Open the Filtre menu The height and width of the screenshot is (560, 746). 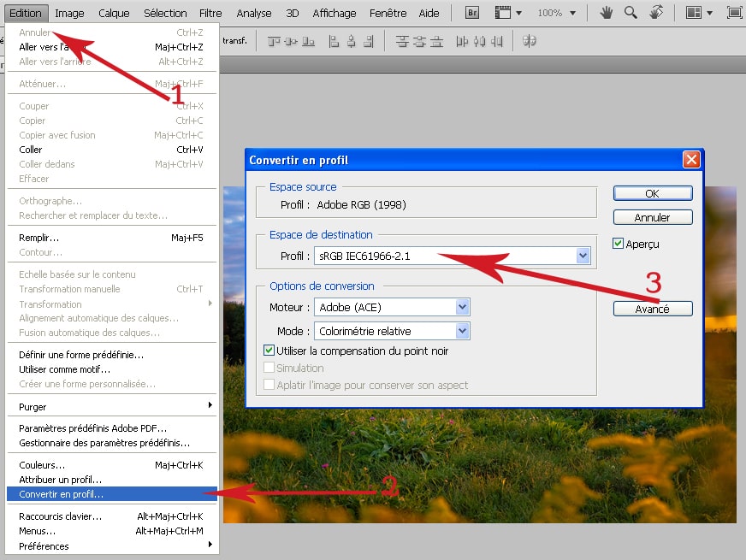(210, 13)
